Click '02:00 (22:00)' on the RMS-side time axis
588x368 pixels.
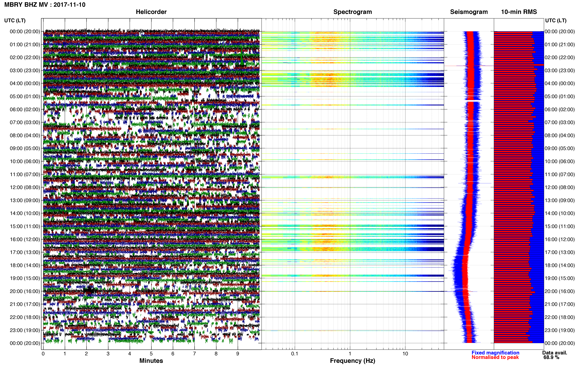click(560, 57)
